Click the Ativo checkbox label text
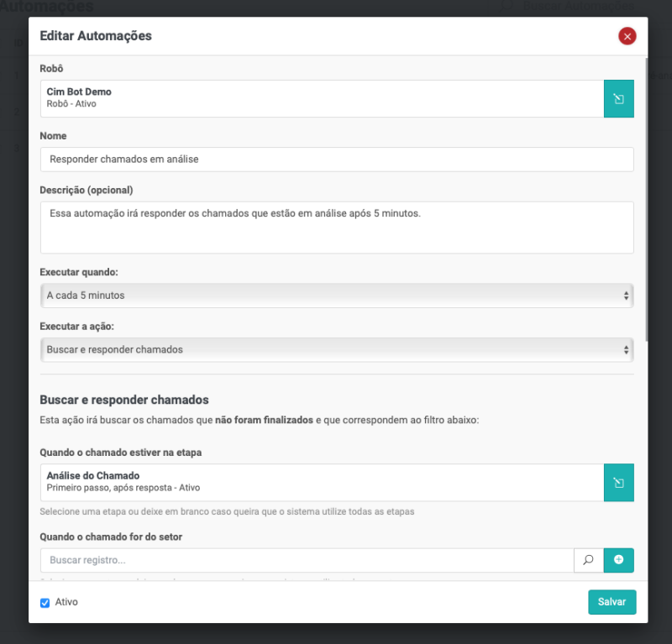 coord(66,603)
